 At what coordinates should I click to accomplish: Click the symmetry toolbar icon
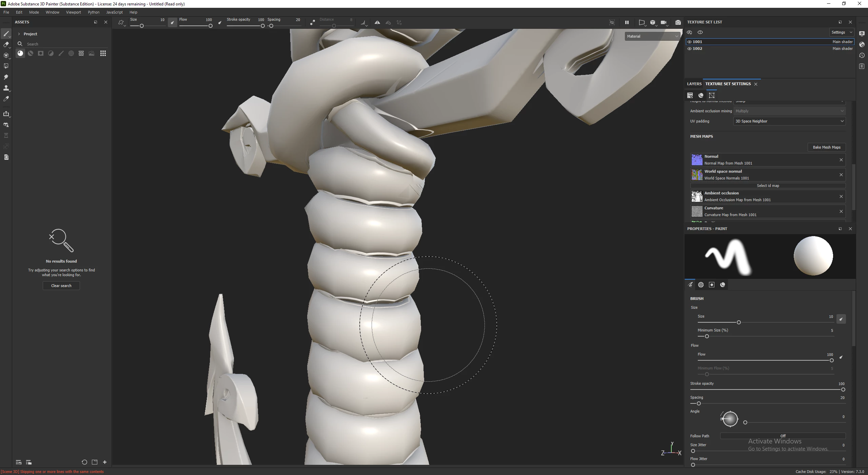(x=377, y=22)
